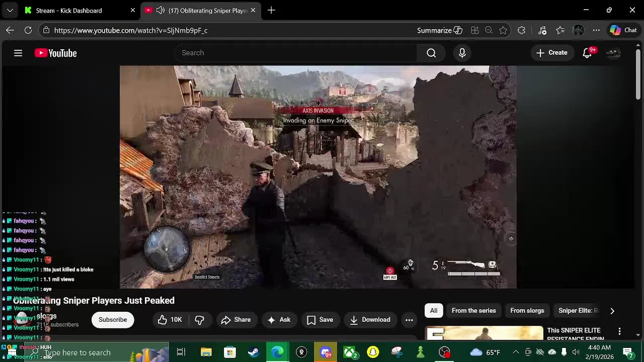Select the From the series chip
Screen dimensions: 644x362
point(474,311)
